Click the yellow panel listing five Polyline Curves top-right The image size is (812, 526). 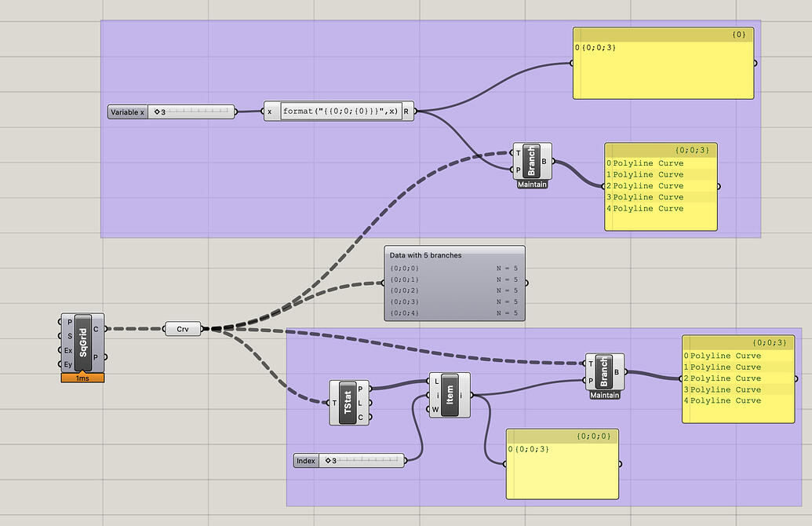pos(661,186)
